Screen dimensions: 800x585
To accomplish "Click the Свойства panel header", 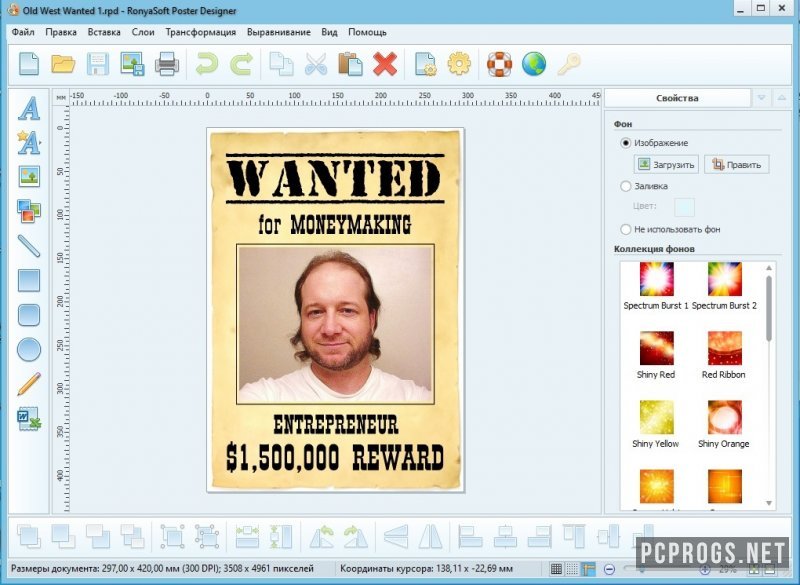I will pyautogui.click(x=677, y=98).
